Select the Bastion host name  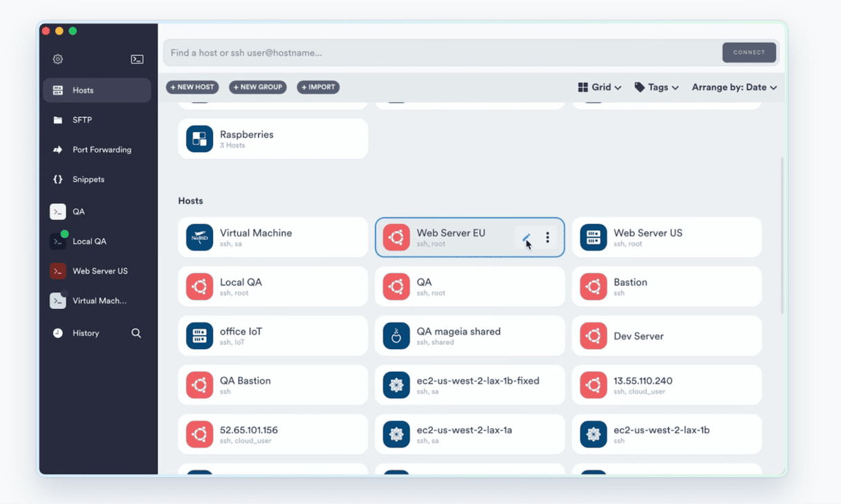pos(631,282)
